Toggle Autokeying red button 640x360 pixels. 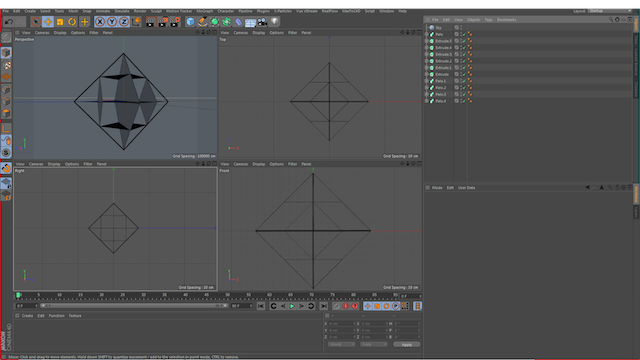pos(346,306)
